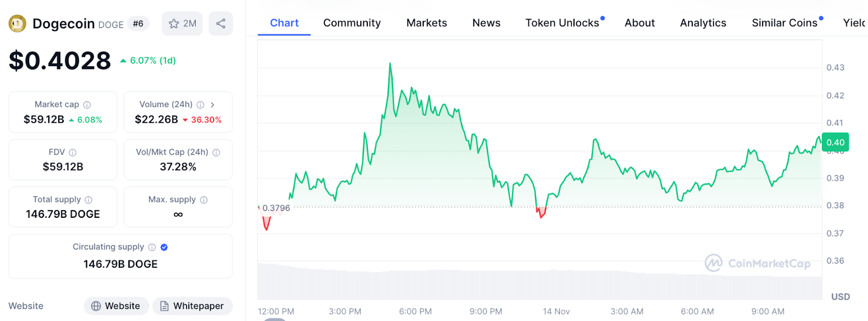Open Circulating supply info icon
This screenshot has width=868, height=321.
tap(152, 247)
